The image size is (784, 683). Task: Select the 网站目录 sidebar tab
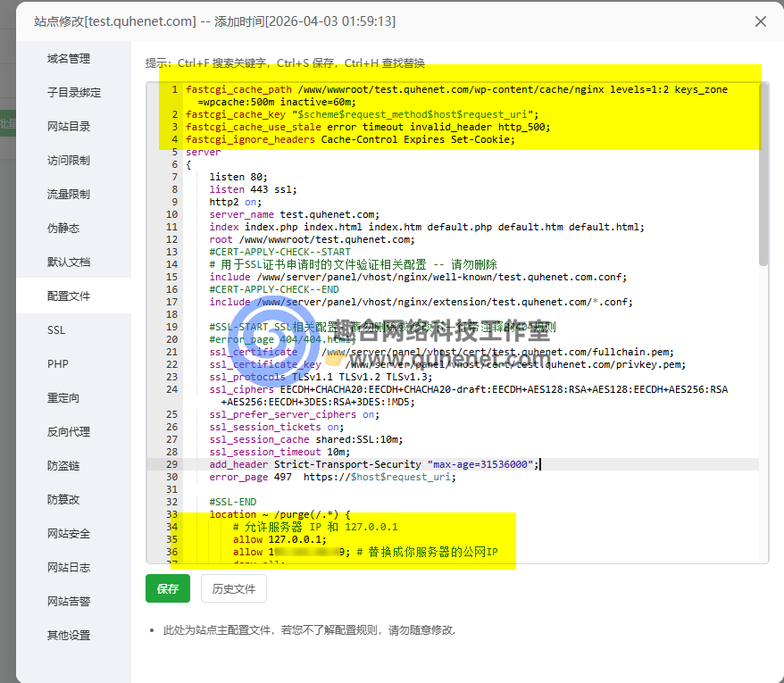tap(69, 127)
